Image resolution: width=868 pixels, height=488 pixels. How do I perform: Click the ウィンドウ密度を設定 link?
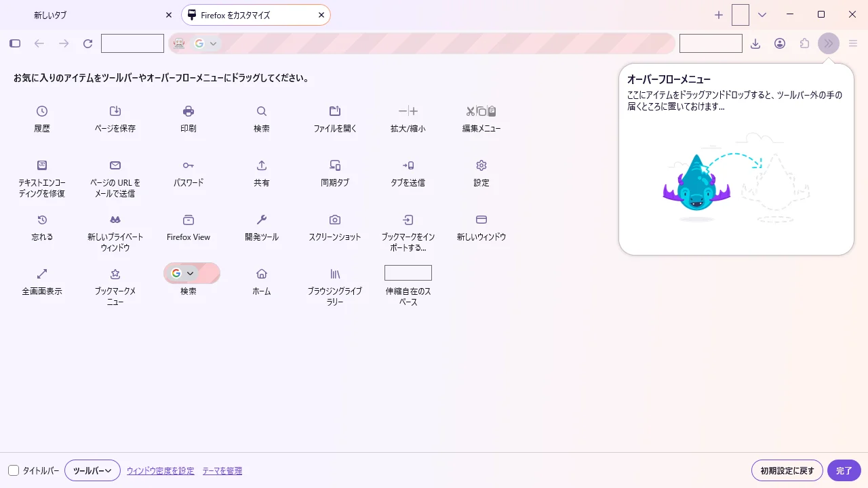click(160, 471)
